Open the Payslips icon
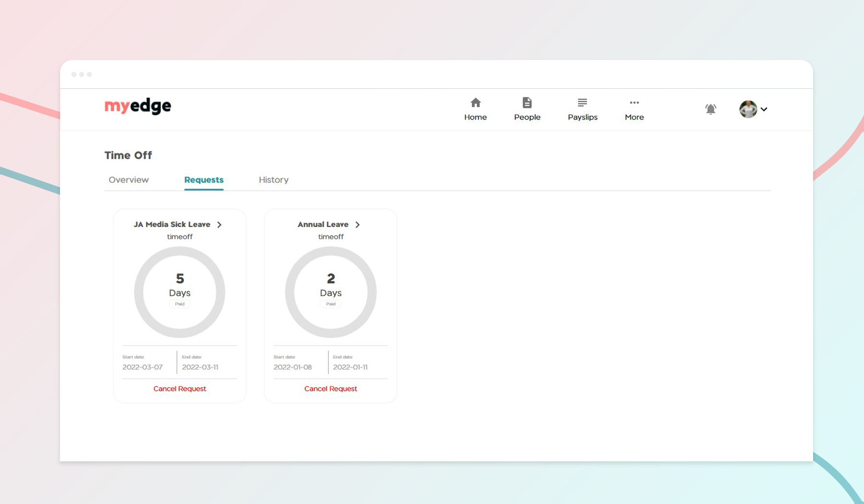The image size is (864, 504). pos(582,108)
